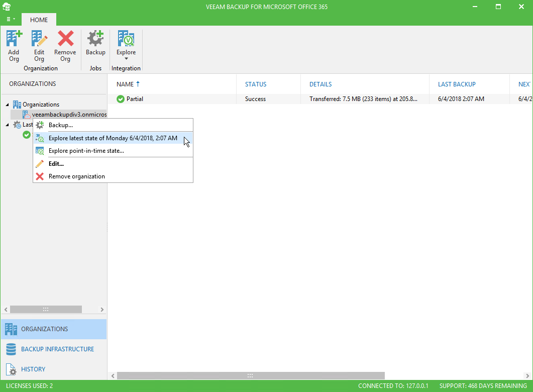This screenshot has width=533, height=392.
Task: Click the Explore point-in-time menu icon
Action: pyautogui.click(x=40, y=151)
